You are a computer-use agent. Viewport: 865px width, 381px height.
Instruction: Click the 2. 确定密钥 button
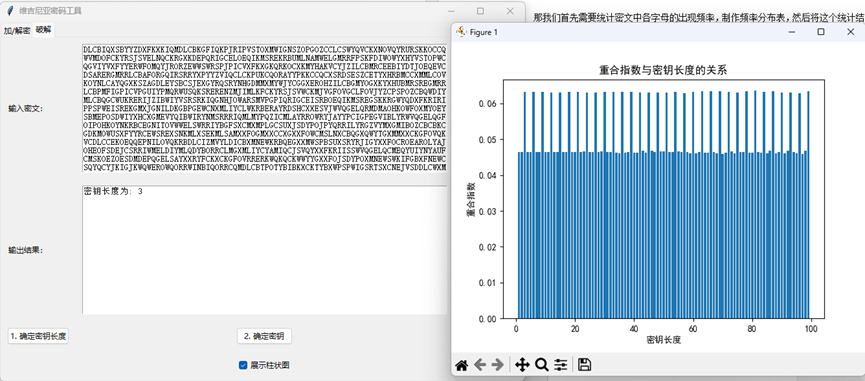(x=264, y=336)
